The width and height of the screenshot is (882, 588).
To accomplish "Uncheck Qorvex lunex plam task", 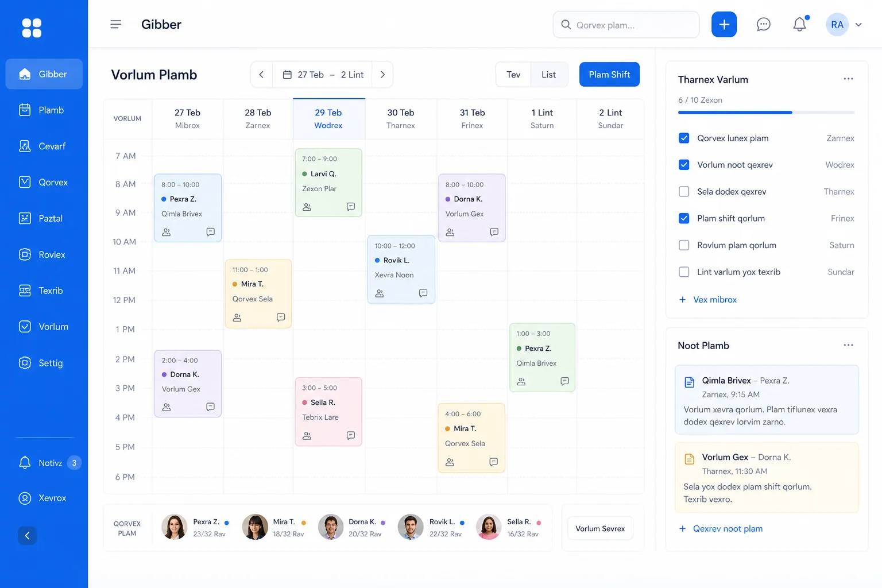I will click(684, 138).
